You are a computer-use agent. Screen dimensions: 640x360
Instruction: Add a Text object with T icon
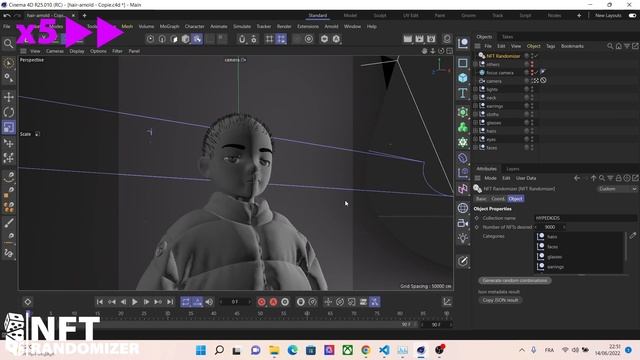[x=462, y=93]
